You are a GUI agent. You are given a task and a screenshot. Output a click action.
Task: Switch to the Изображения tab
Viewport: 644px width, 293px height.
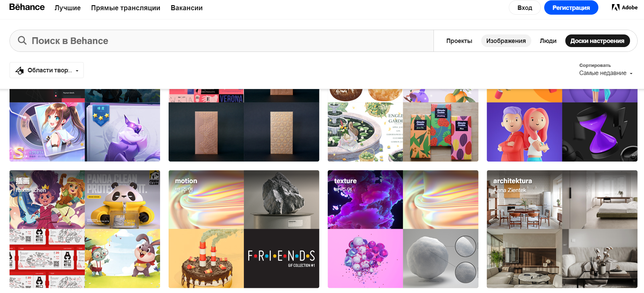pos(506,41)
